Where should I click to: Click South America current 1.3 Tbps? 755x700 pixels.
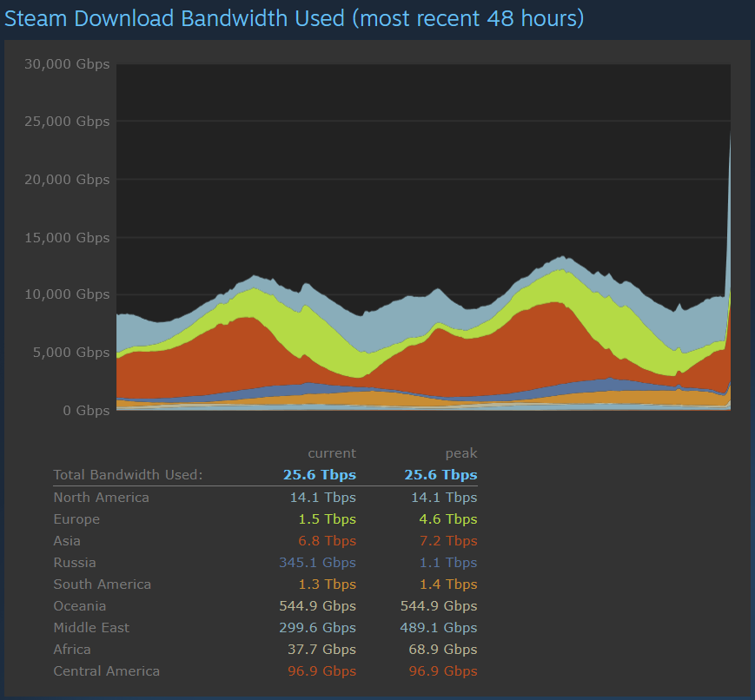pyautogui.click(x=327, y=584)
